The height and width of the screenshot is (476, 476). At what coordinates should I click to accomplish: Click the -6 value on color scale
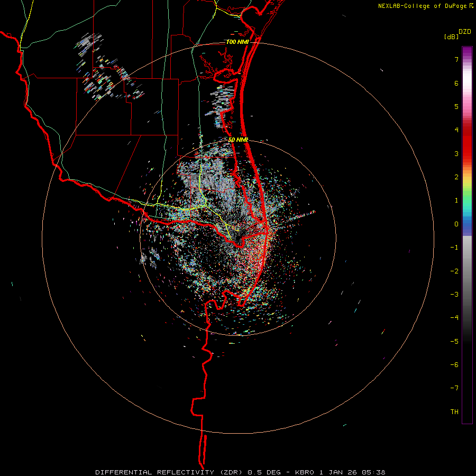pyautogui.click(x=454, y=365)
